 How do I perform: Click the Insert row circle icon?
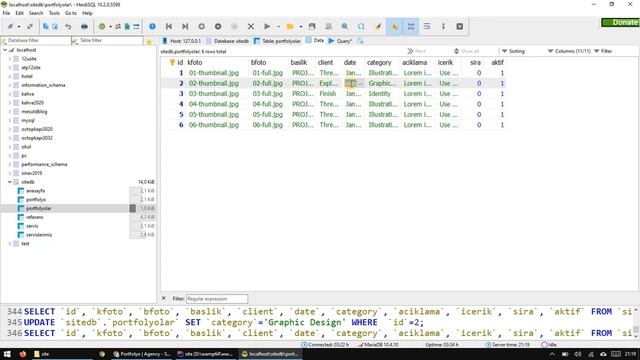tap(202, 27)
